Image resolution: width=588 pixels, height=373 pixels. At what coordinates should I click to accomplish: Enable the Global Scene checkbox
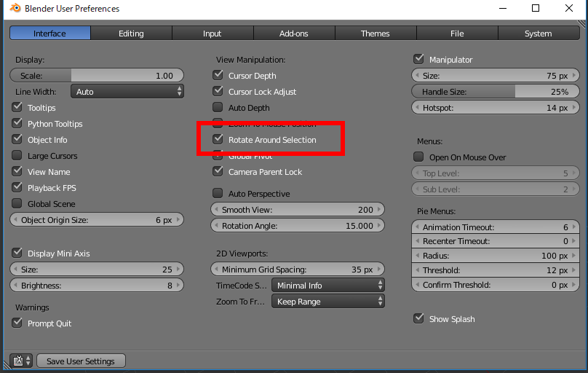[17, 203]
